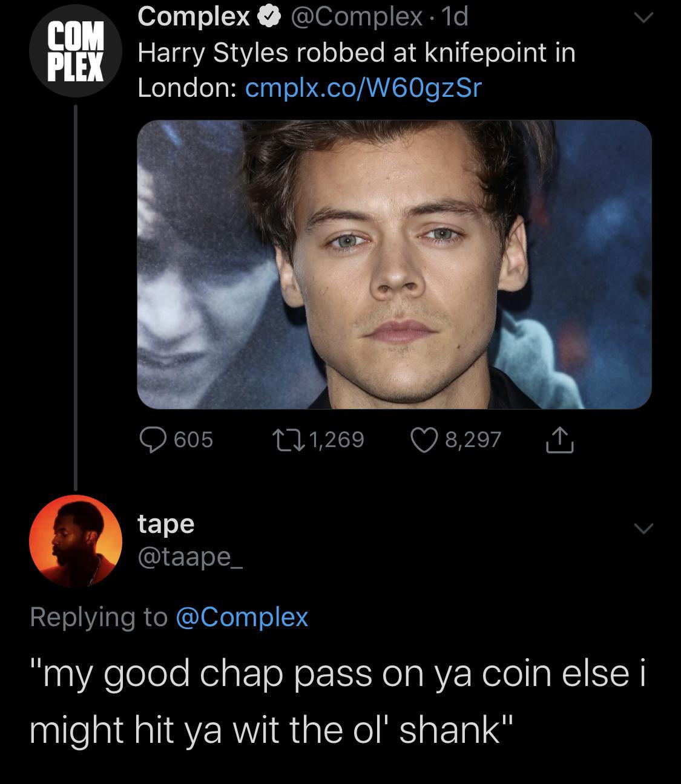681x784 pixels.
Task: Click Replying to @Complex
Action: pyautogui.click(x=168, y=617)
